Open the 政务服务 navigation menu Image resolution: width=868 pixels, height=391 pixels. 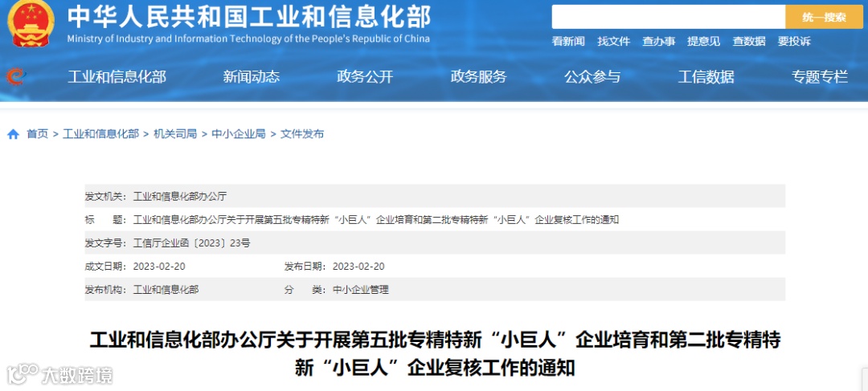(479, 77)
